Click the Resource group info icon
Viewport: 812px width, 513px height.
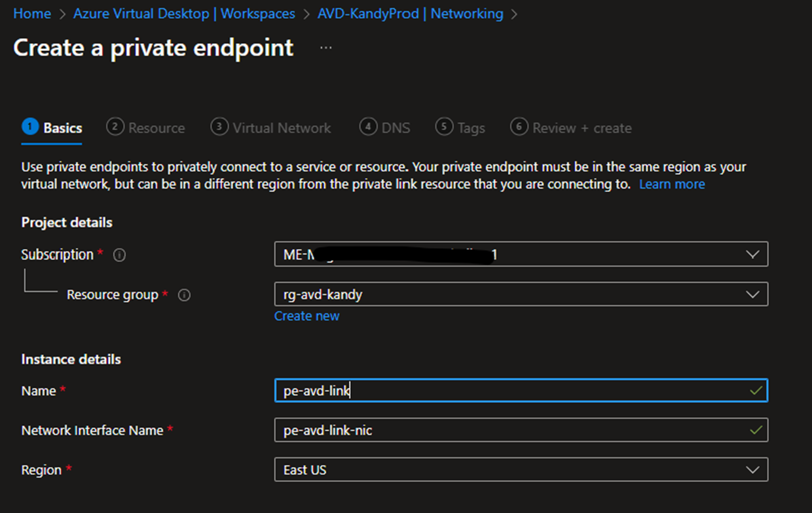coord(184,295)
